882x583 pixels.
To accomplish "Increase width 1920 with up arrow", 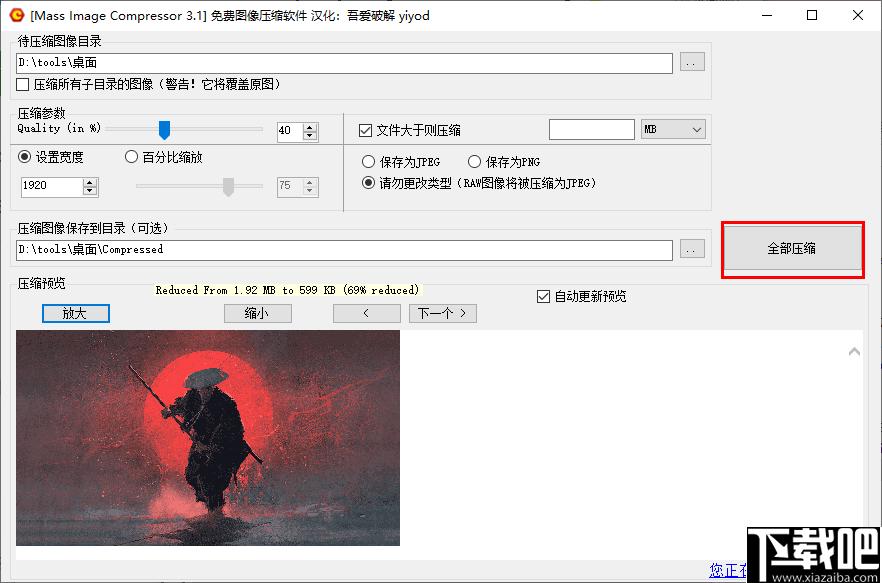I will click(90, 182).
